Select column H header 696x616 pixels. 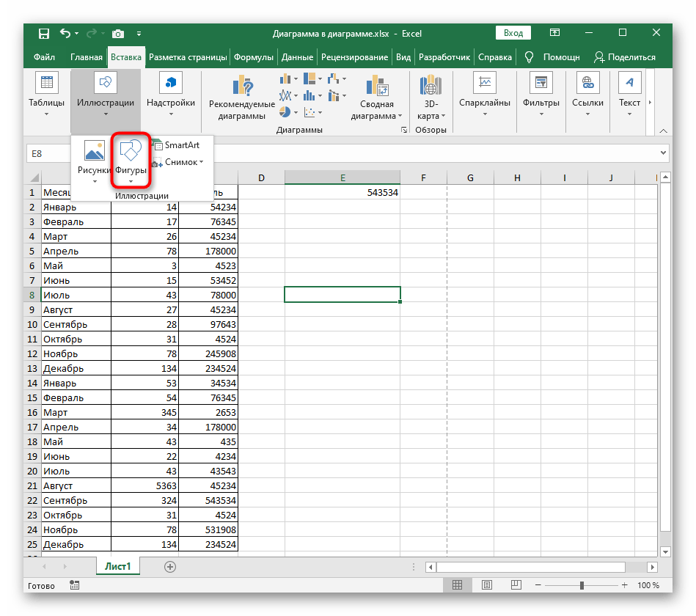[x=517, y=177]
